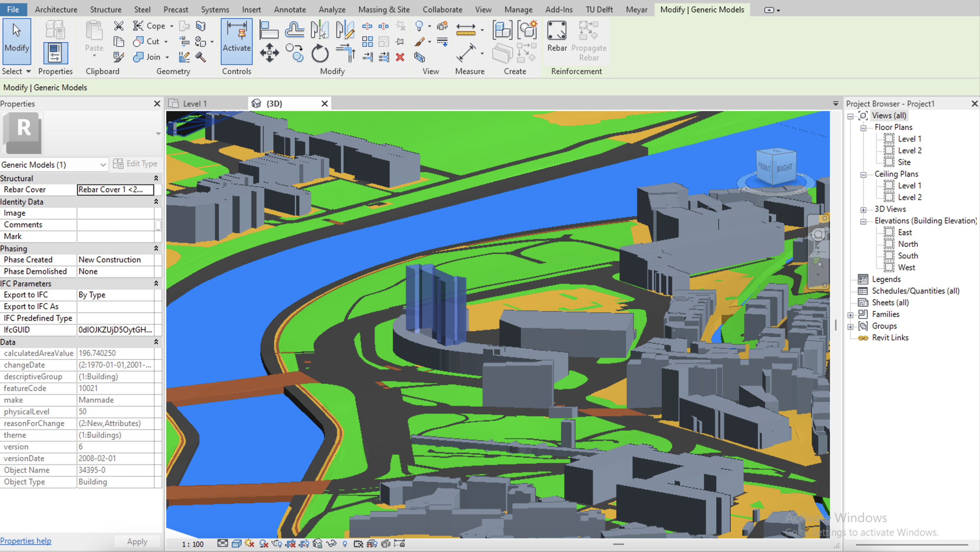
Task: Switch to the Level 1 view tab
Action: point(195,104)
